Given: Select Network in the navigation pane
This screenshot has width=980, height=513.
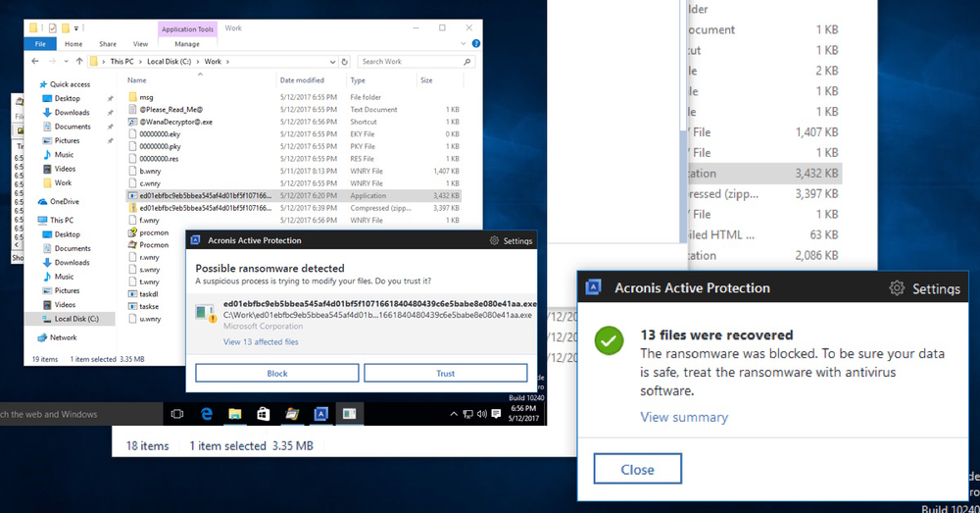Looking at the screenshot, I should pos(58,337).
